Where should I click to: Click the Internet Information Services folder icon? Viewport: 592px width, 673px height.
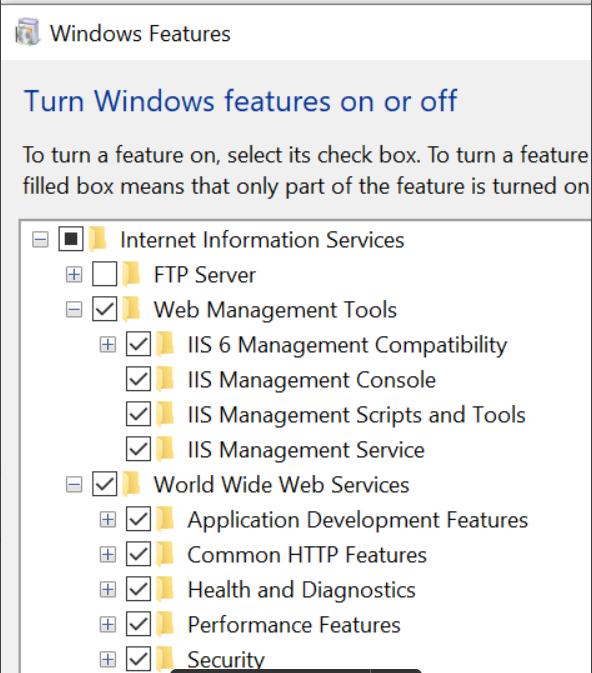coord(98,239)
